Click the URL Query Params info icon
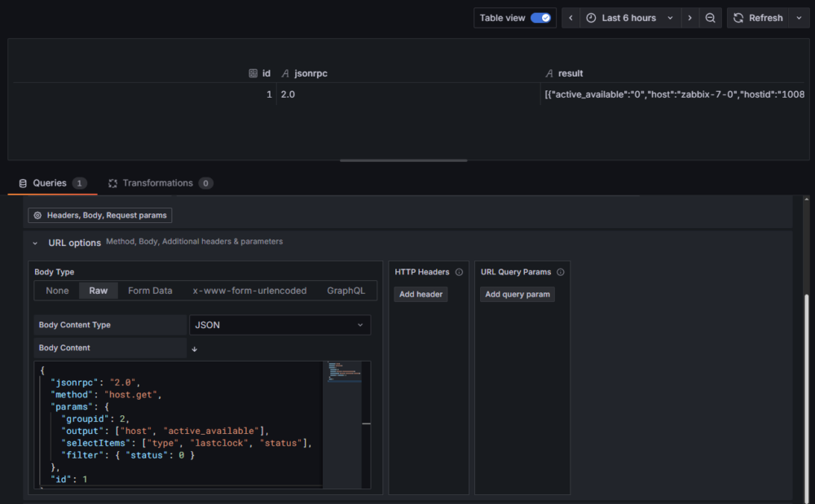This screenshot has width=815, height=504. [x=561, y=272]
